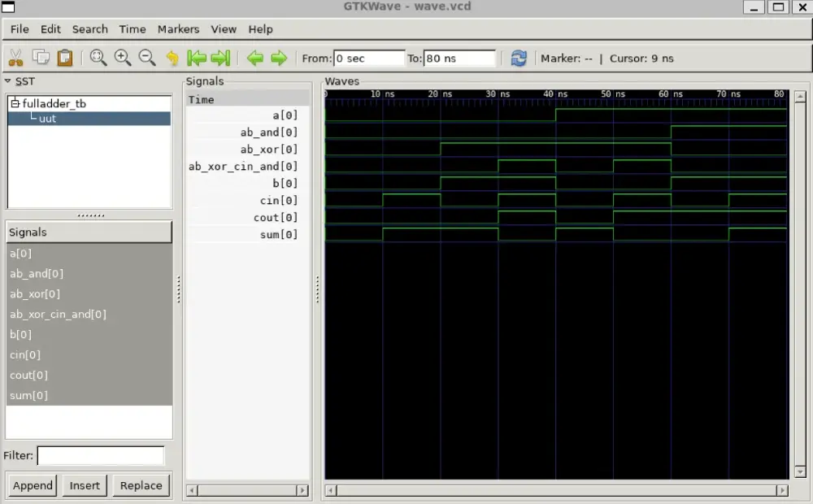Collapse the fulladder_tb tree node
The height and width of the screenshot is (504, 813).
[x=15, y=103]
